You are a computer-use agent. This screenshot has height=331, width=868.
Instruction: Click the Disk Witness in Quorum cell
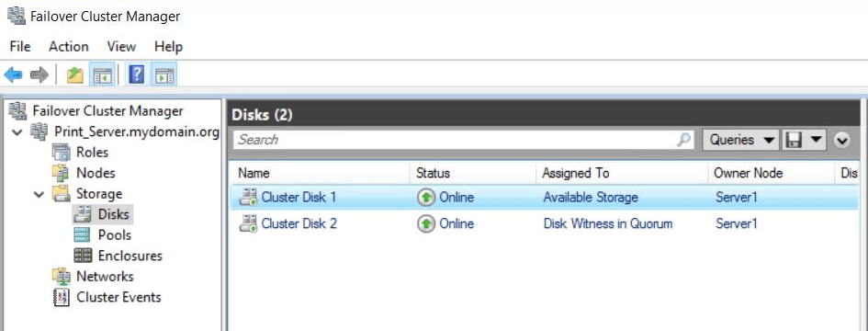[x=608, y=223]
